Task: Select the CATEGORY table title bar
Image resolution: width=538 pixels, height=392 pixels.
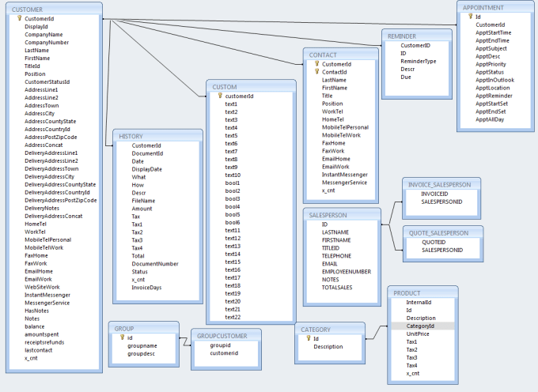Action: 330,330
